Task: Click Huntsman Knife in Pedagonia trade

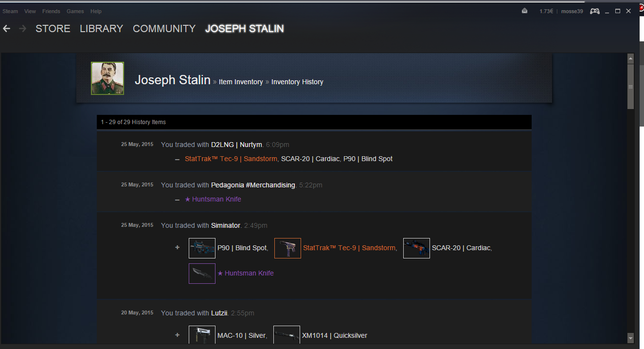Action: 213,199
